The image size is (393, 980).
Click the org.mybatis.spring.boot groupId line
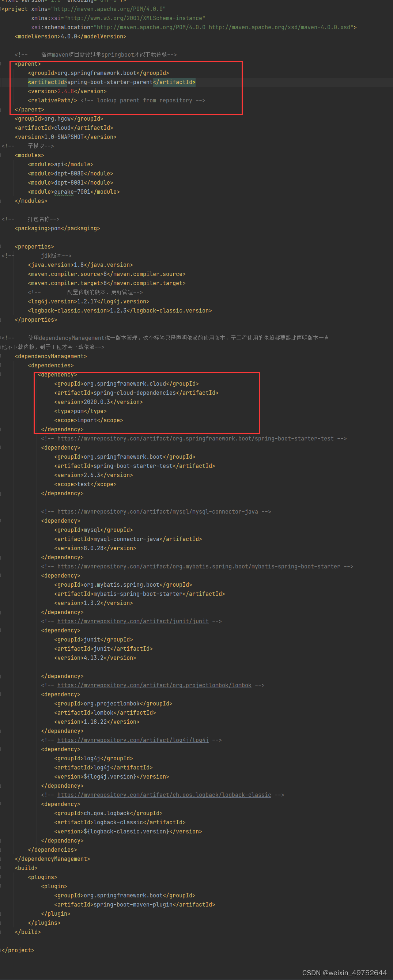click(x=123, y=584)
